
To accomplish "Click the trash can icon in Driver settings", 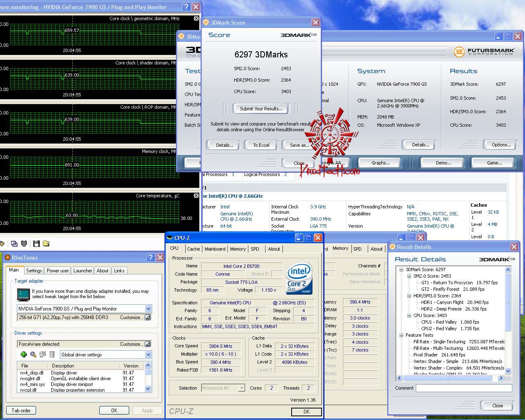I will click(52, 354).
